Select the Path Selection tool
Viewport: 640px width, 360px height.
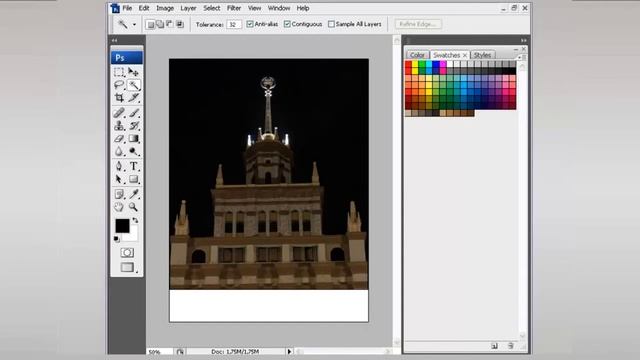119,179
